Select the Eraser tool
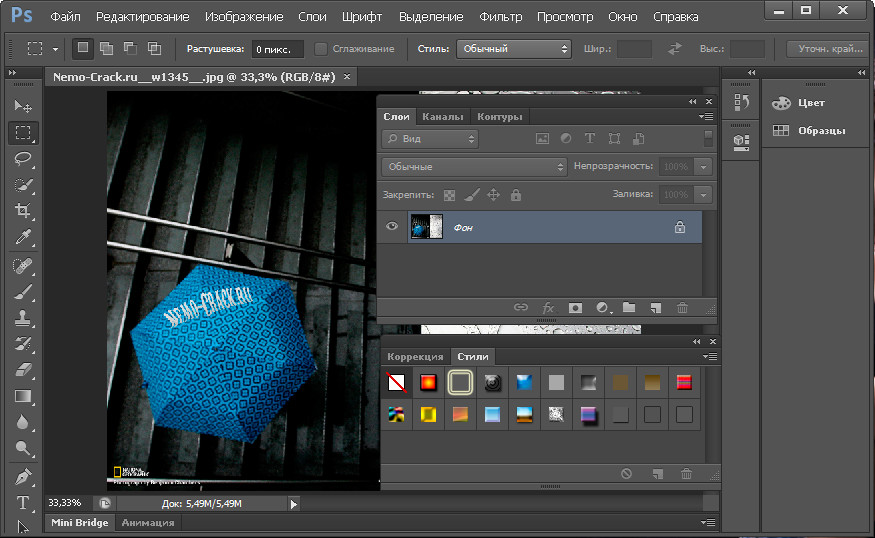Image resolution: width=875 pixels, height=538 pixels. 23,369
